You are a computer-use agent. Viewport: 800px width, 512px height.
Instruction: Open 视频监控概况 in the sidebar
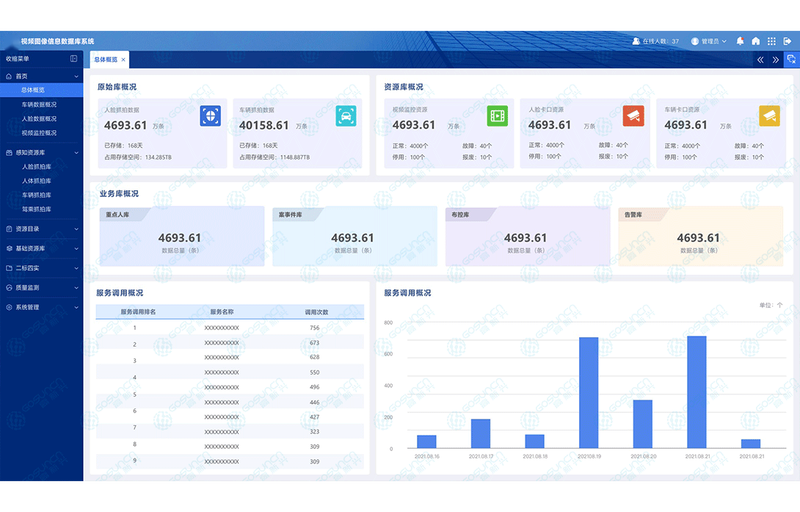(x=39, y=133)
